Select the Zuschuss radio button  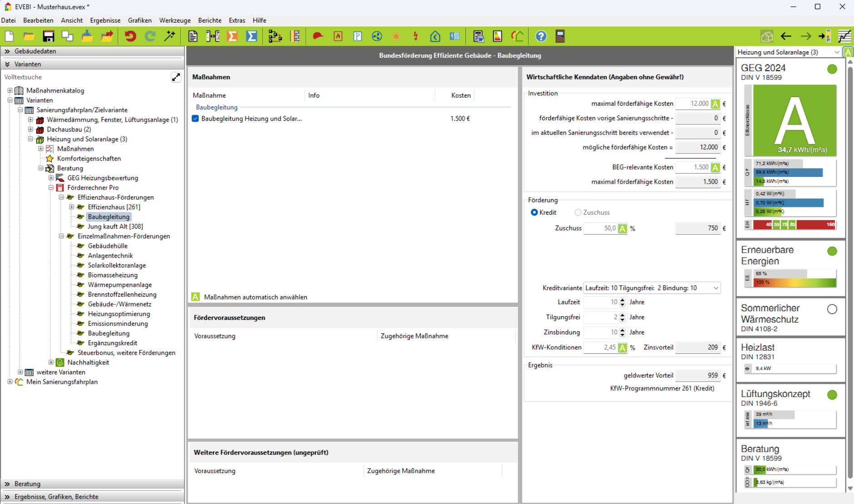click(578, 212)
